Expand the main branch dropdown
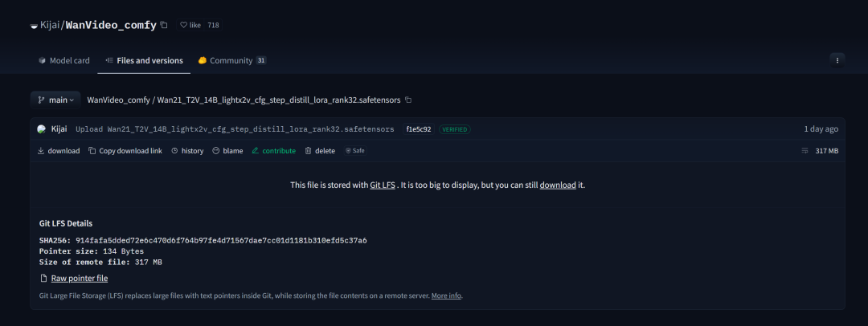Screen dimensions: 868x326 (55, 100)
